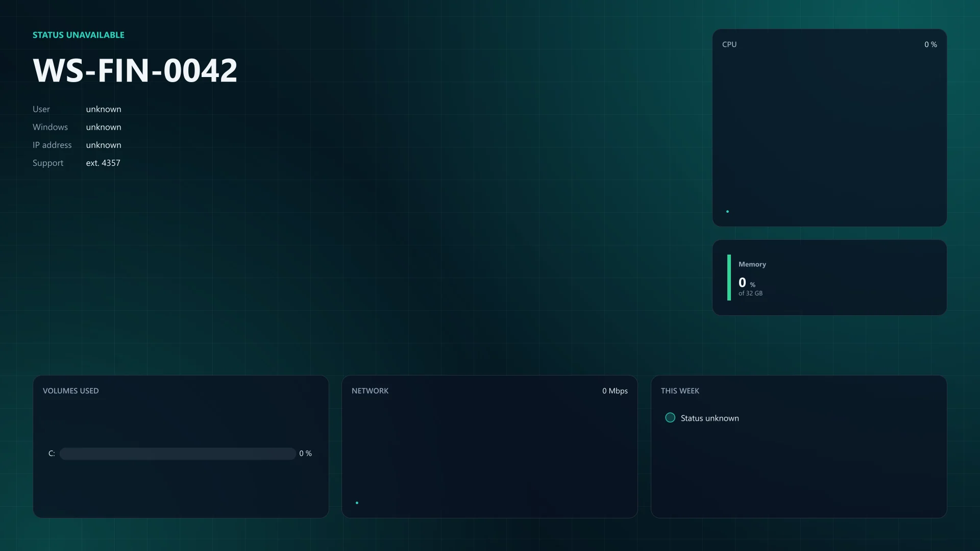The height and width of the screenshot is (551, 980).
Task: Click the C: volume usage bar
Action: click(x=178, y=454)
